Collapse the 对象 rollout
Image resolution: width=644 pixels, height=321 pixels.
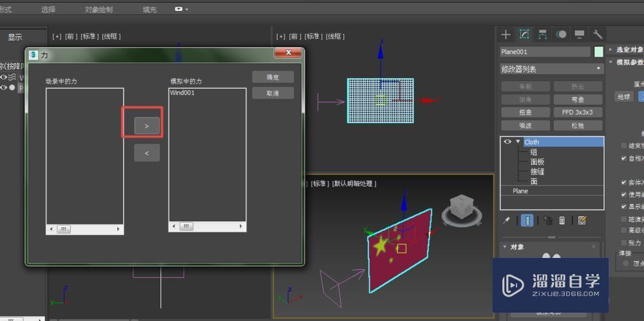point(504,247)
